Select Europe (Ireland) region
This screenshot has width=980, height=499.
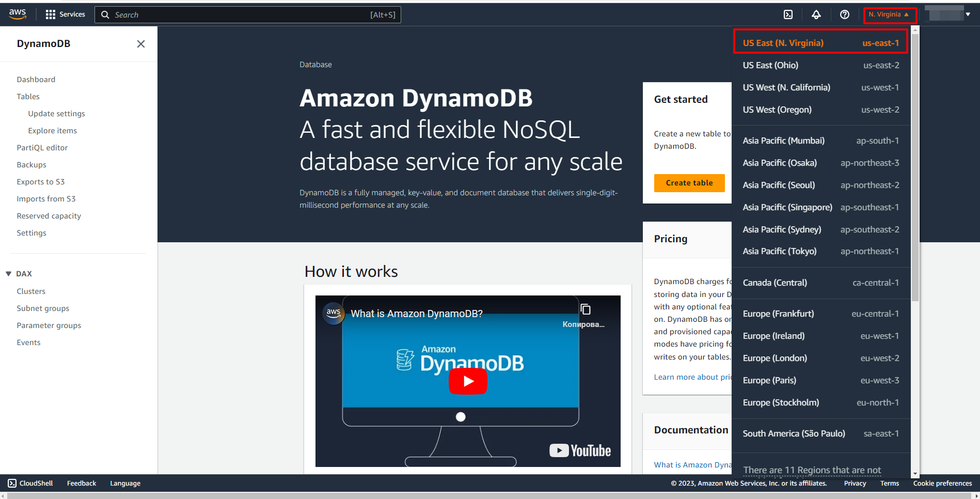point(821,336)
